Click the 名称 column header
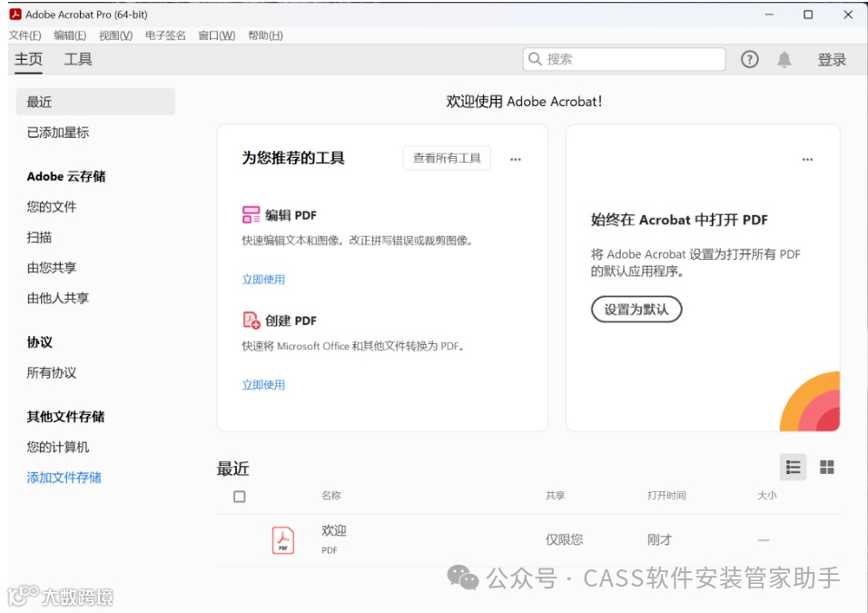This screenshot has height=613, width=868. (x=331, y=496)
